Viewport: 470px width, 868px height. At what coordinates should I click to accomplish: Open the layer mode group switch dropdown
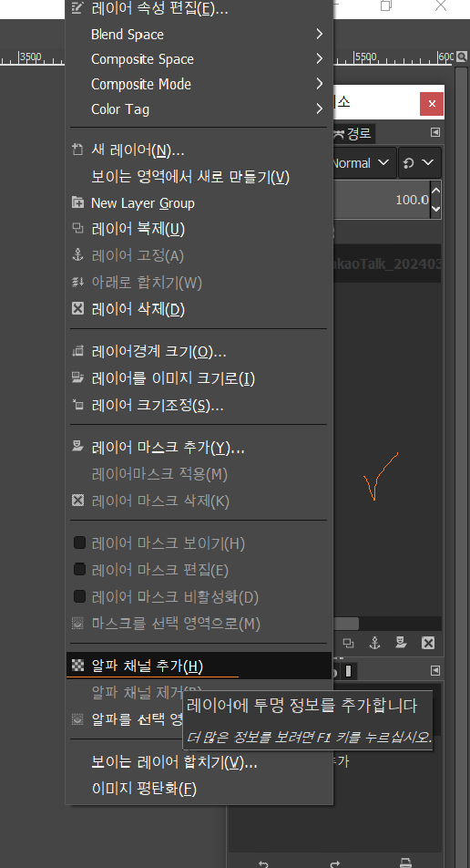click(420, 162)
